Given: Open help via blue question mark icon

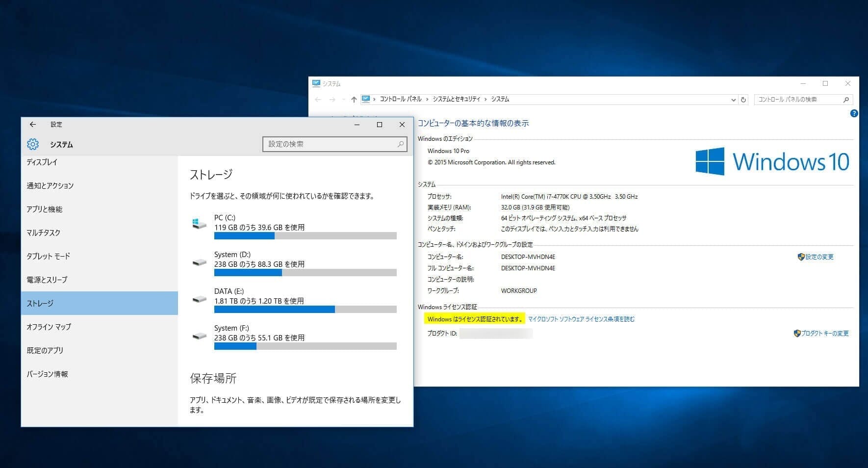Looking at the screenshot, I should (854, 113).
